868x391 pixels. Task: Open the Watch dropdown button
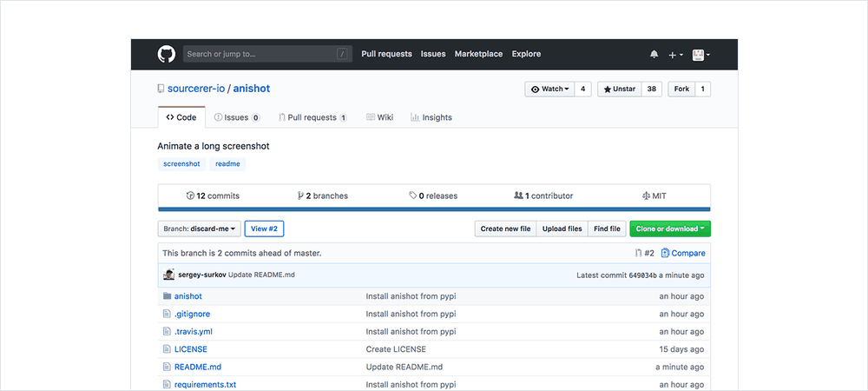point(549,89)
